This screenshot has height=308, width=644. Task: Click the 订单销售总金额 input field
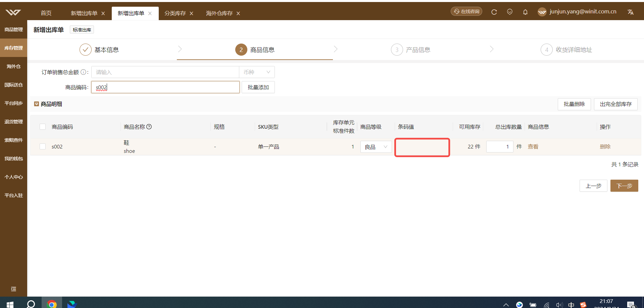pos(165,72)
